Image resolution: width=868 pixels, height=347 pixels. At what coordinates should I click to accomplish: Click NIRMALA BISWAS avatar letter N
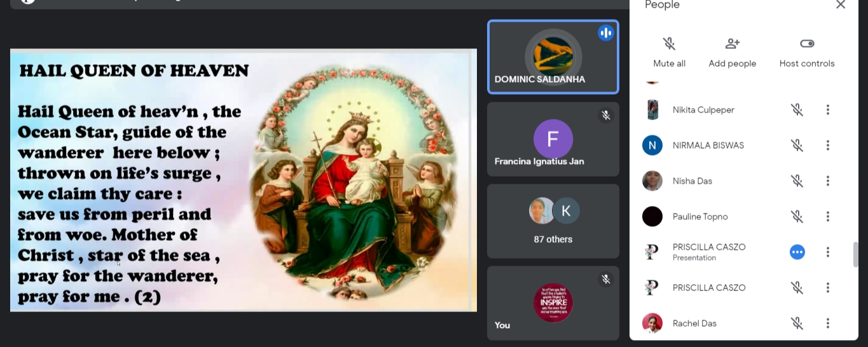[x=652, y=146]
